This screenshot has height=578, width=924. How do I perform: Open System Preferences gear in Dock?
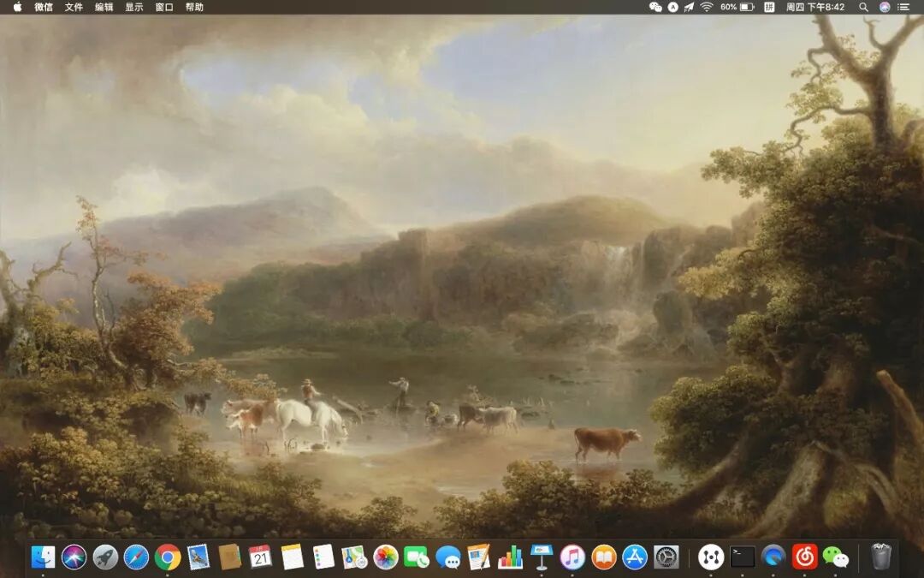(666, 557)
